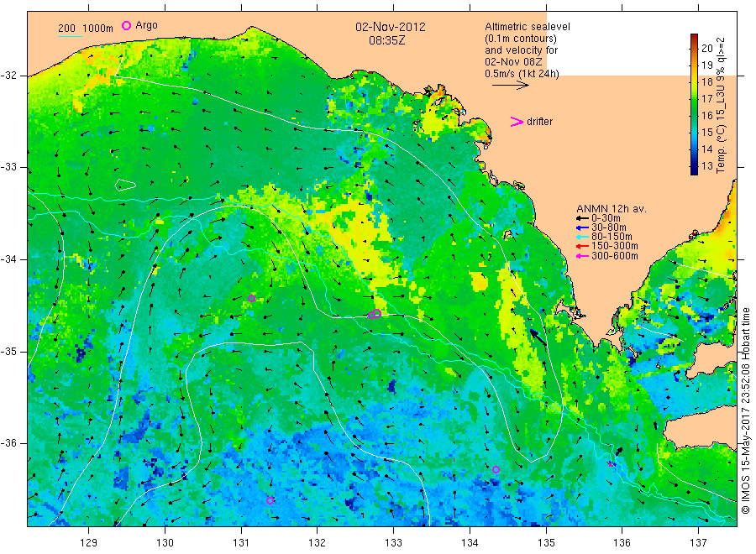Click the longitude label 130
The height and width of the screenshot is (554, 756).
pyautogui.click(x=165, y=543)
